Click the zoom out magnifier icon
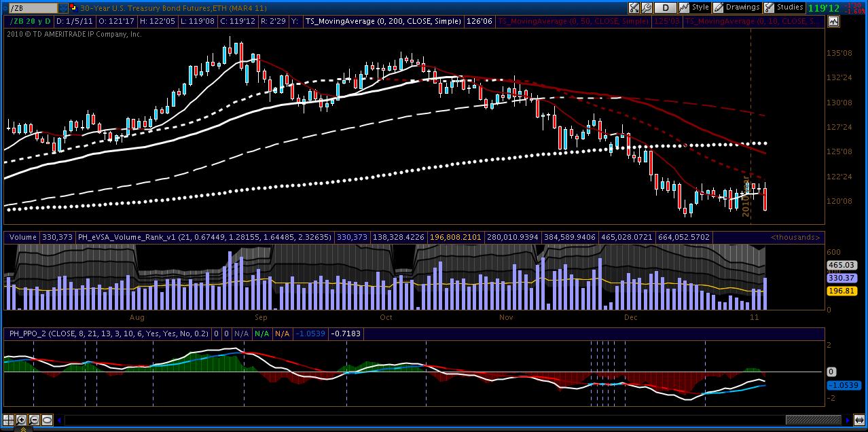The image size is (868, 432). tap(34, 420)
